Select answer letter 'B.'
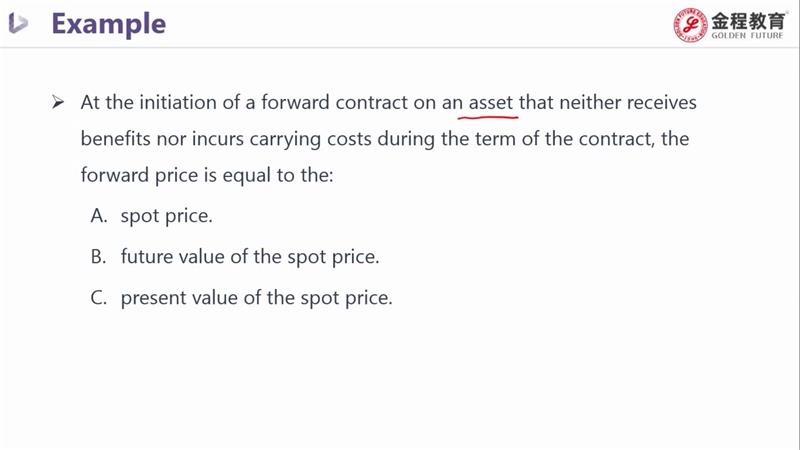Viewport: 800px width, 450px height. (98, 256)
